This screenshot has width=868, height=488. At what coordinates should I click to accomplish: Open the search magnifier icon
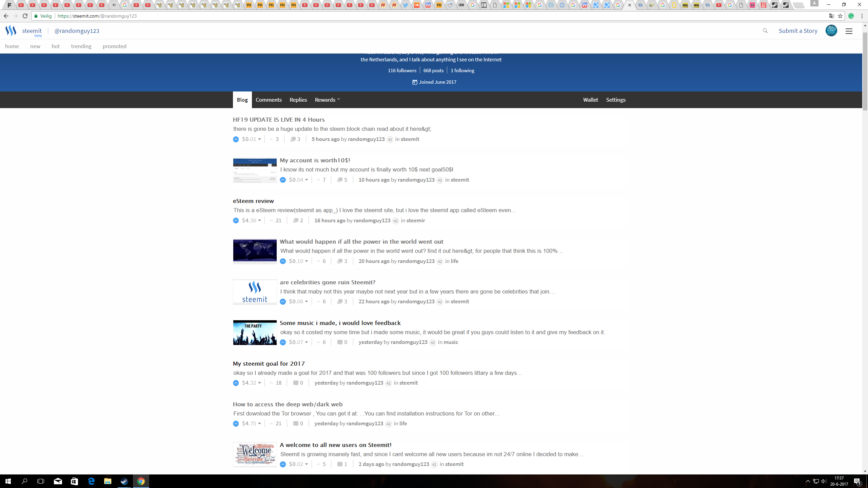point(765,31)
